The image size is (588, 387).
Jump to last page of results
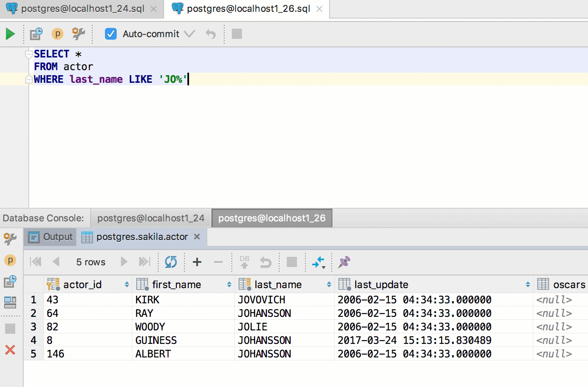click(x=144, y=262)
